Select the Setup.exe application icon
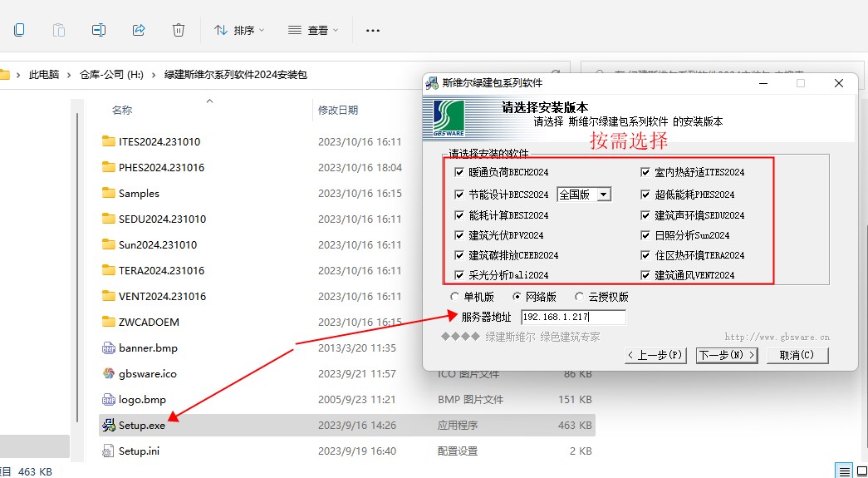This screenshot has width=868, height=478. (x=109, y=426)
